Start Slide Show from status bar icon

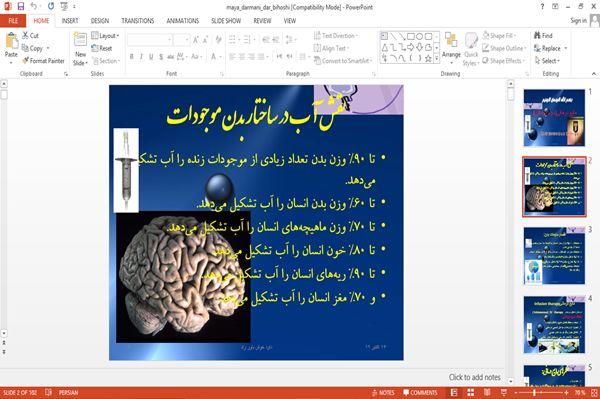(504, 392)
